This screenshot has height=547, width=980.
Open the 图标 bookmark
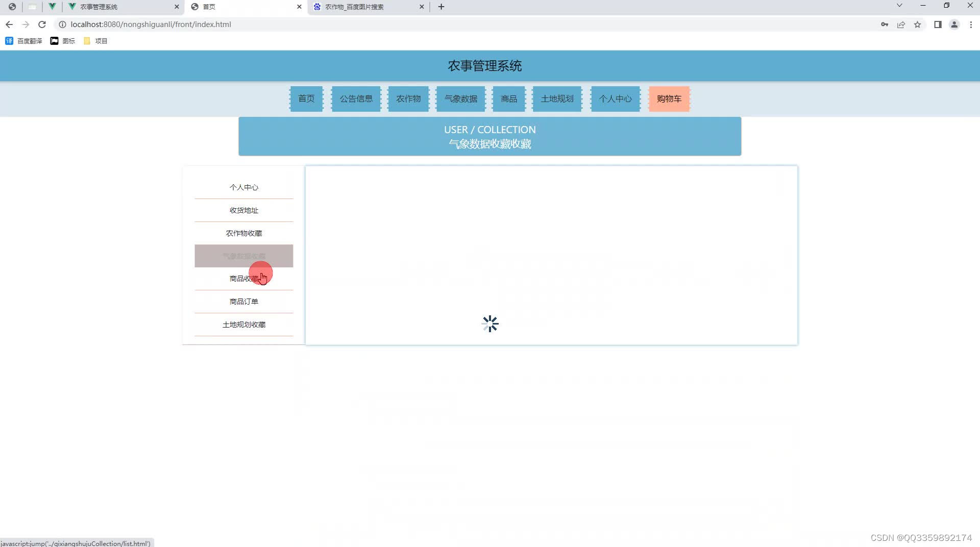[x=62, y=41]
